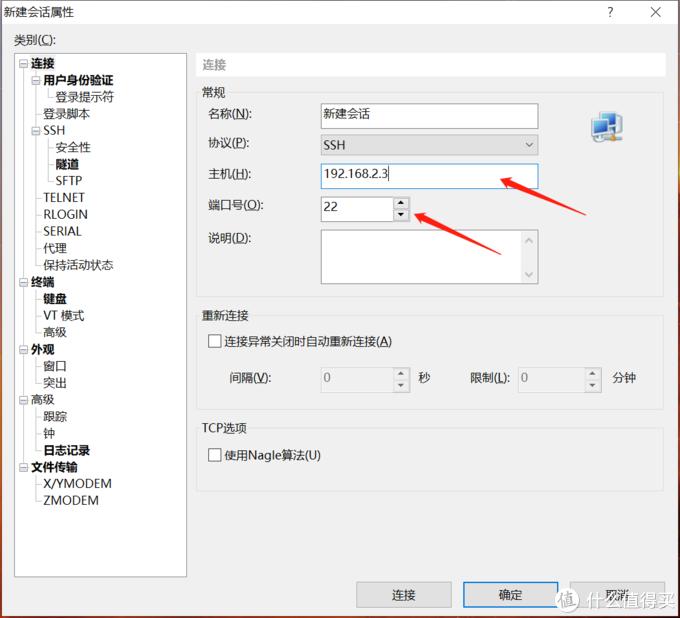
Task: Select ZMODEM tree item
Action: tap(71, 501)
